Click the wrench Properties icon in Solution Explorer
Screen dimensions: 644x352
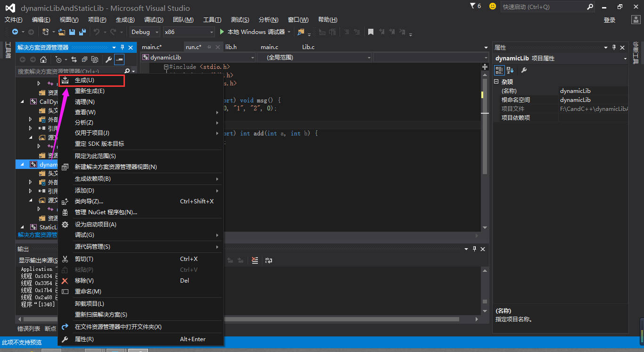(x=108, y=59)
